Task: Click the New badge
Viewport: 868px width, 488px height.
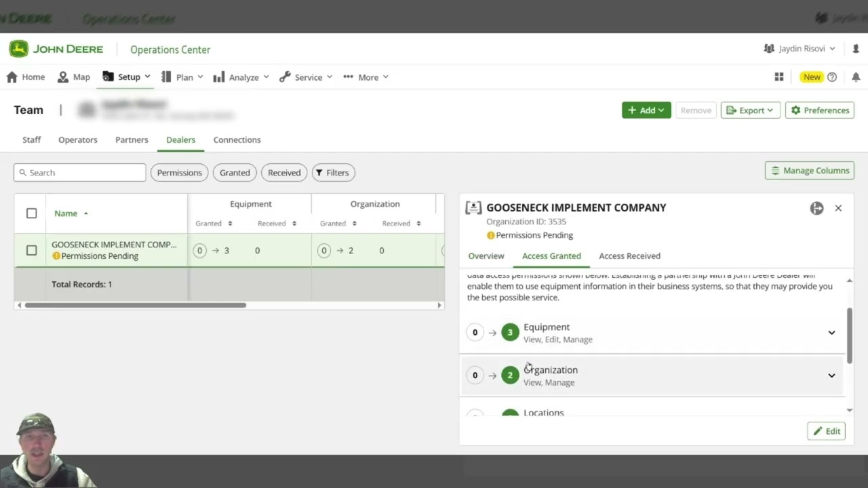Action: (812, 77)
